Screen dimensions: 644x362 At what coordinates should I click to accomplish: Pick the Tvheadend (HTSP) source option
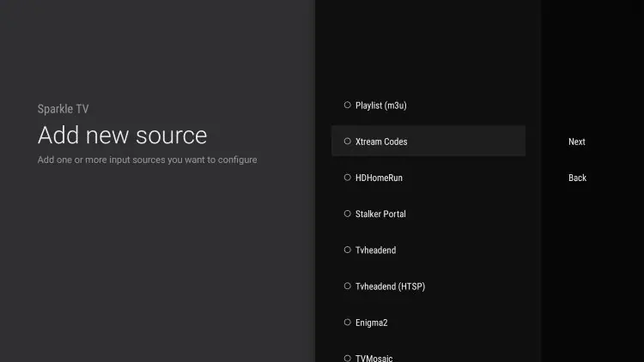point(428,286)
